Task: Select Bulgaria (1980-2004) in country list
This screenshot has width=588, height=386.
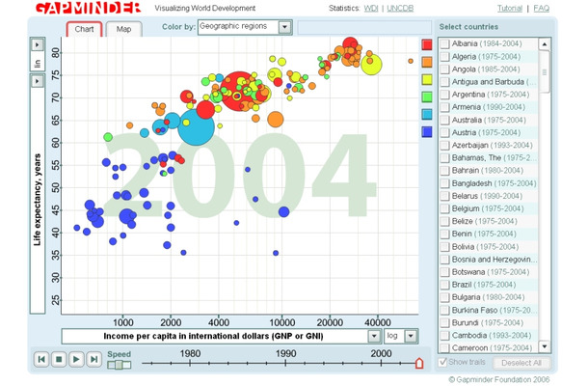Action: coord(489,297)
